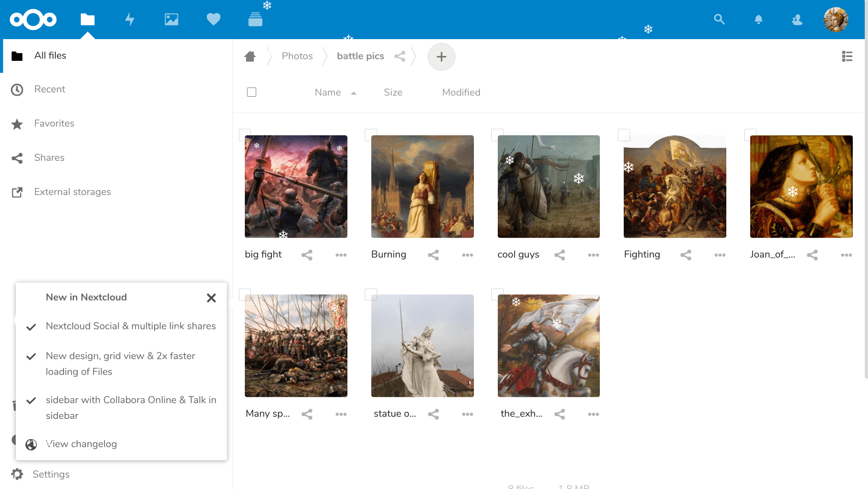This screenshot has width=868, height=489.
Task: Tick the checkbox for Fighting
Action: (624, 135)
